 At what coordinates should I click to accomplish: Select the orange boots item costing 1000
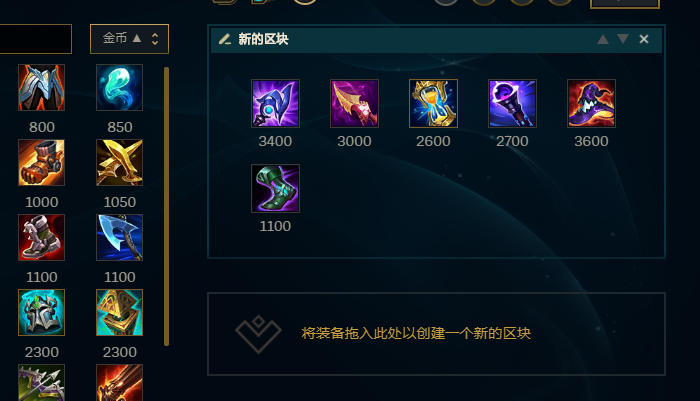click(x=42, y=163)
